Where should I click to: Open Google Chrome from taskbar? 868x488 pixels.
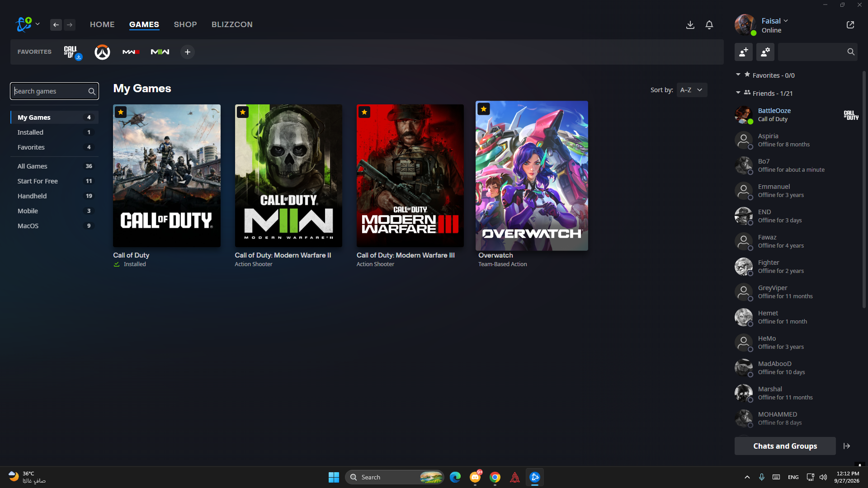point(495,477)
